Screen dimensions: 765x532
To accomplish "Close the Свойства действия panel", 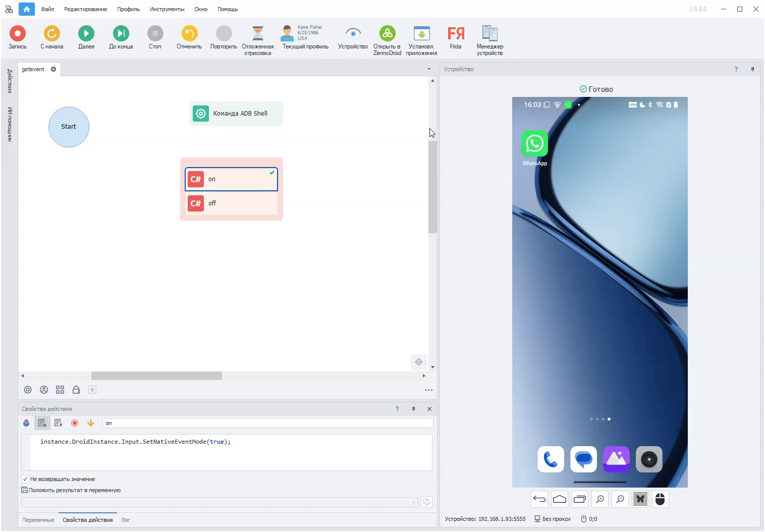I will (429, 409).
